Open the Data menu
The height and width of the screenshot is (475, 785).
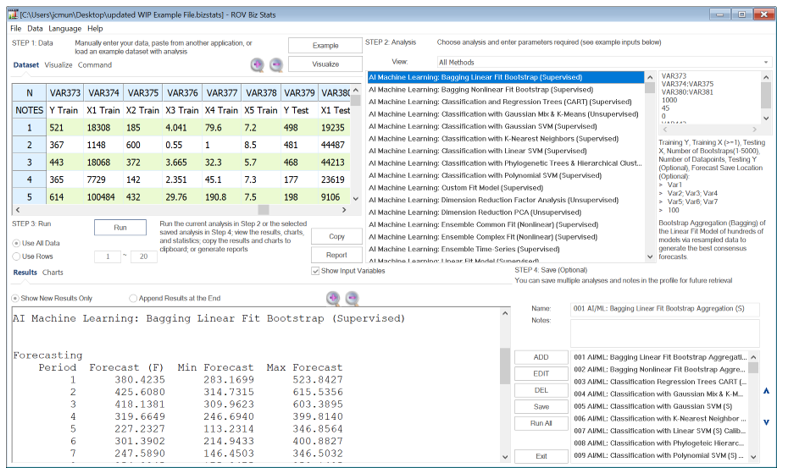tap(35, 29)
